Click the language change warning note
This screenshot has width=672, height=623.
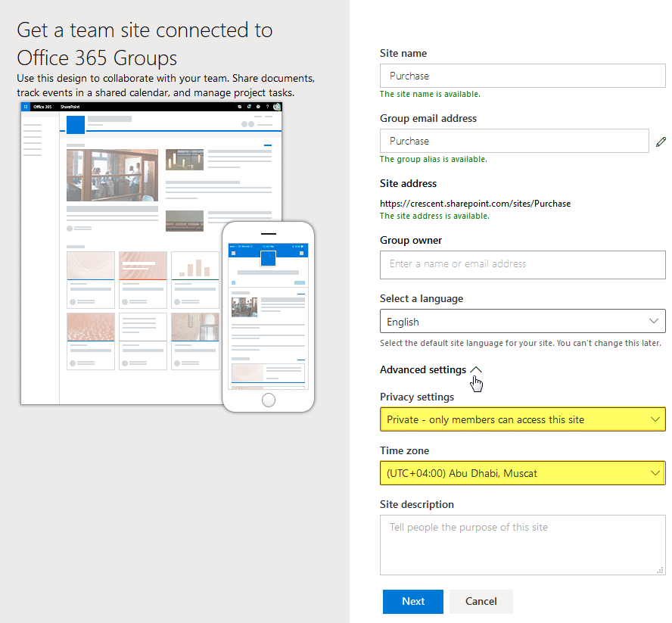(x=521, y=343)
